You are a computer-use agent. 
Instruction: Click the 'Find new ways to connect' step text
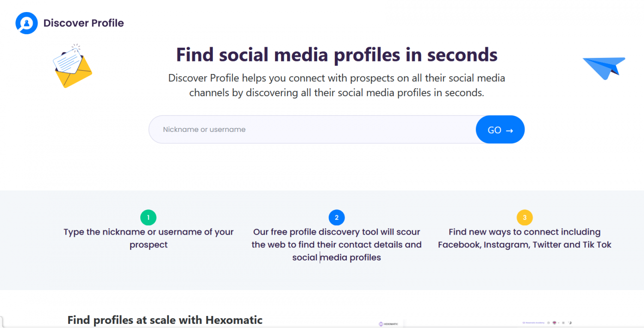click(x=525, y=232)
